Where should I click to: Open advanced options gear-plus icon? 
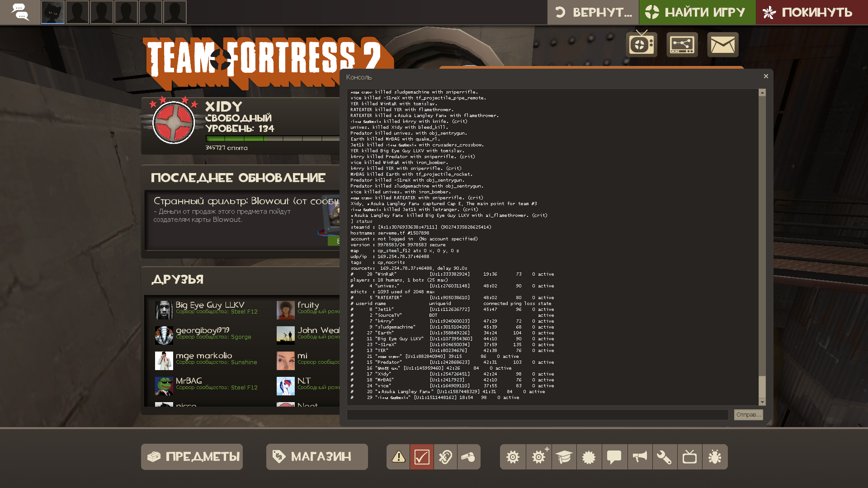[x=538, y=457]
